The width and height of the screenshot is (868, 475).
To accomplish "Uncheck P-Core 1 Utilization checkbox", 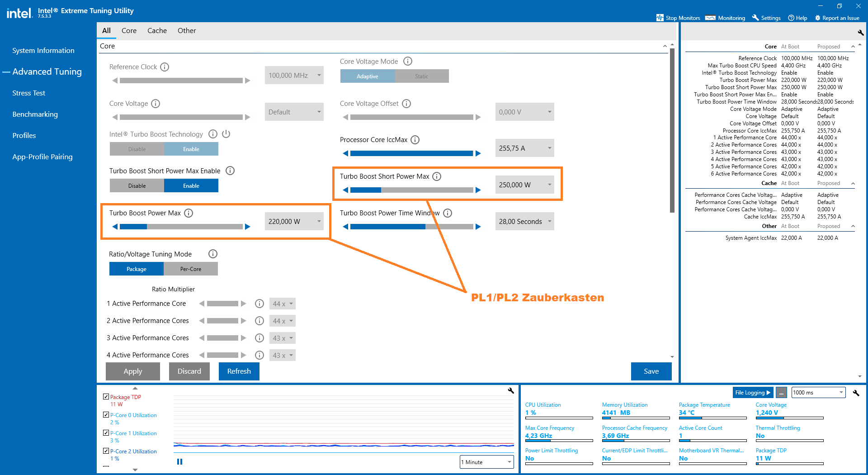I will click(106, 433).
